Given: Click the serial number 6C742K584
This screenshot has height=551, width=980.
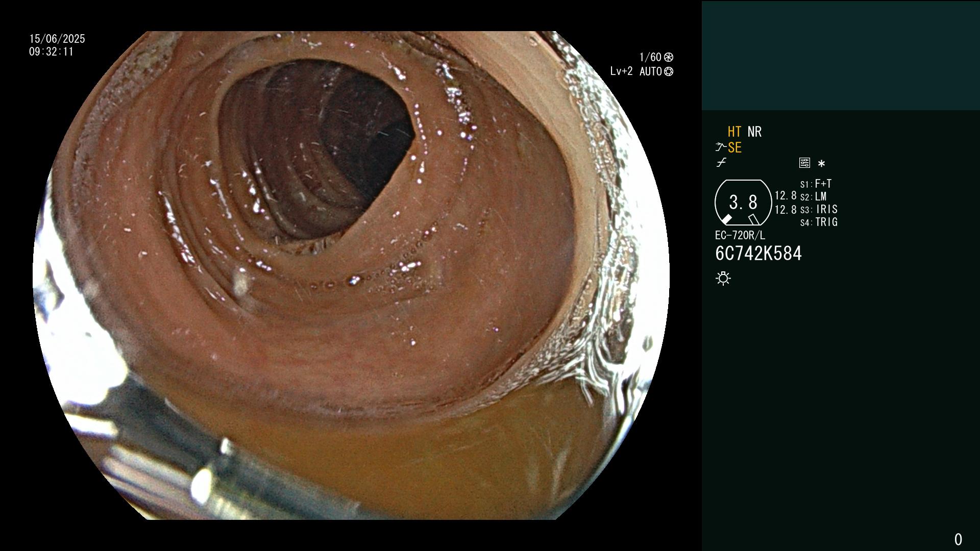Looking at the screenshot, I should [x=758, y=254].
